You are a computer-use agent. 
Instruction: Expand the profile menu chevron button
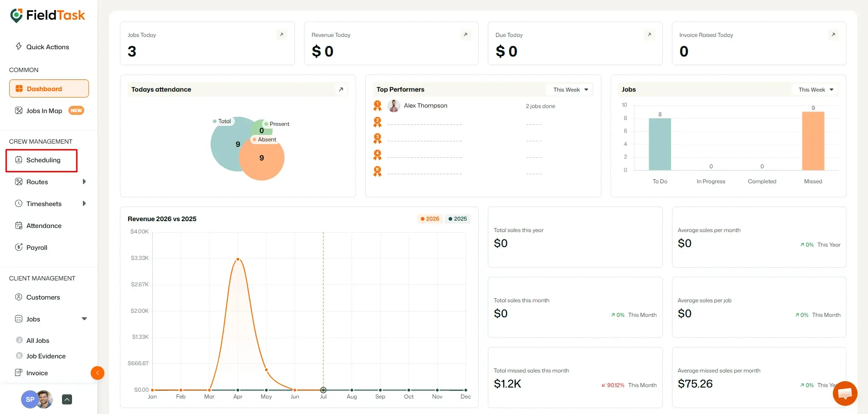coord(67,399)
